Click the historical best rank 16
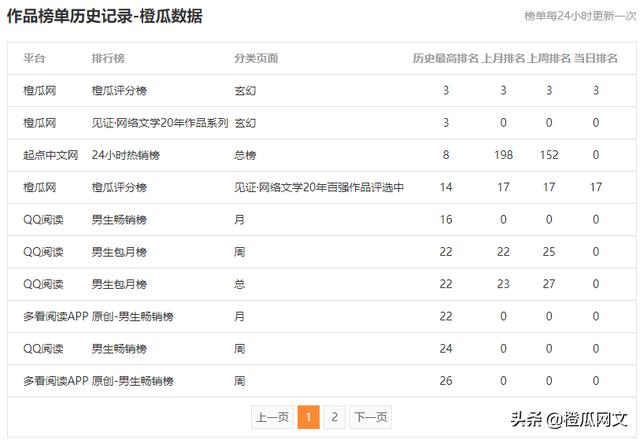 click(x=446, y=220)
